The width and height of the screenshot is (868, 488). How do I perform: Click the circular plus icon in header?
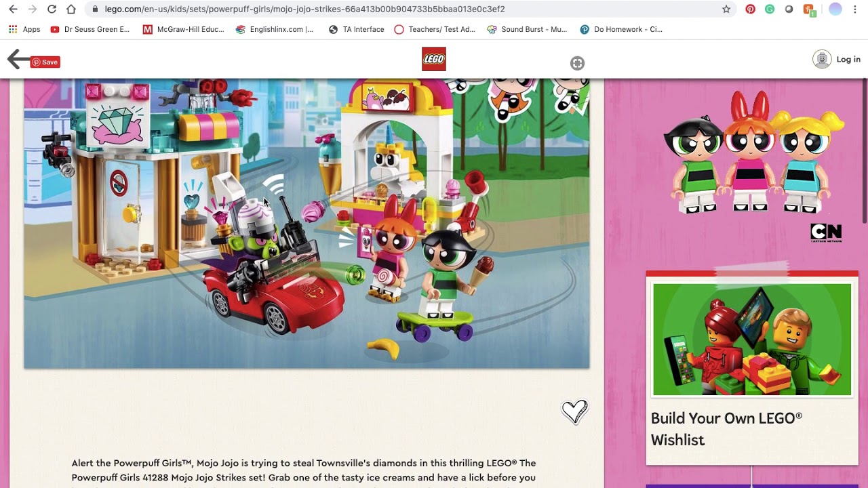pos(577,63)
